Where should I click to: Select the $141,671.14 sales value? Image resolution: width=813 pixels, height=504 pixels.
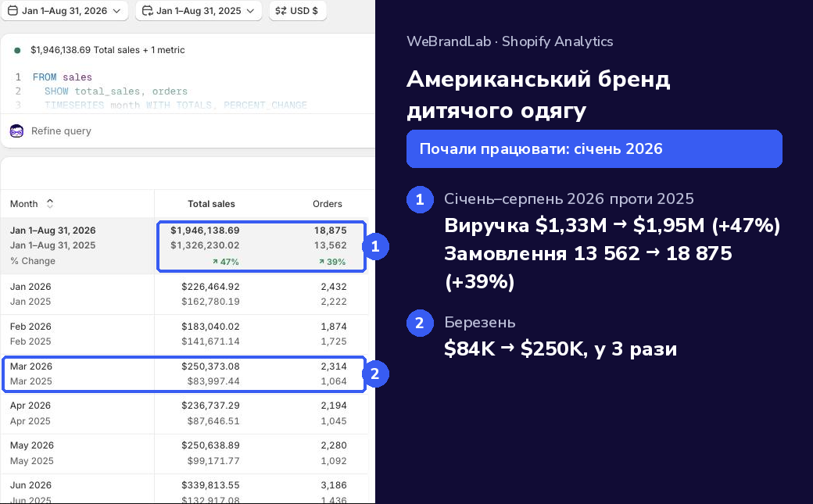210,341
